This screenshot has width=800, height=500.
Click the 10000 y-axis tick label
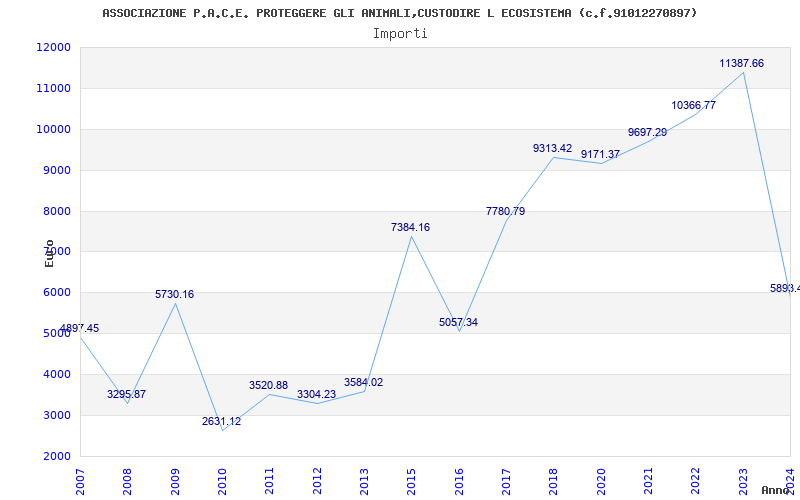pyautogui.click(x=53, y=129)
